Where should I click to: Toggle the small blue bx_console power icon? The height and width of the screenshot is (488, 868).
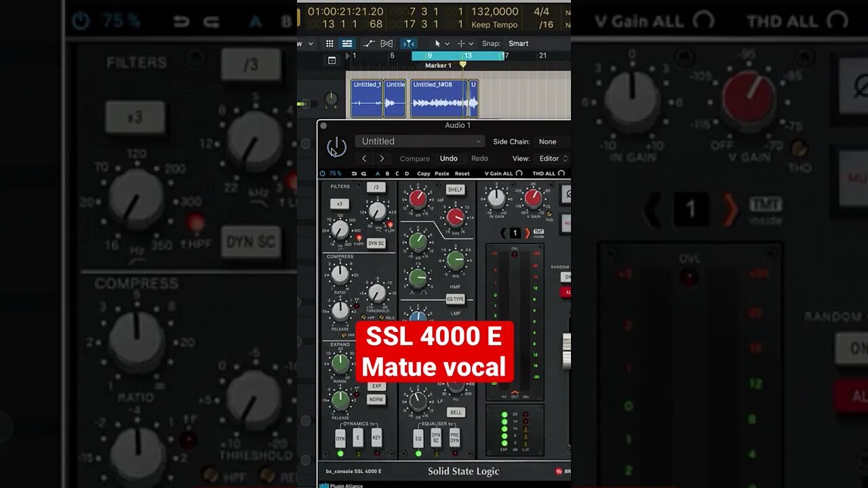[x=322, y=174]
